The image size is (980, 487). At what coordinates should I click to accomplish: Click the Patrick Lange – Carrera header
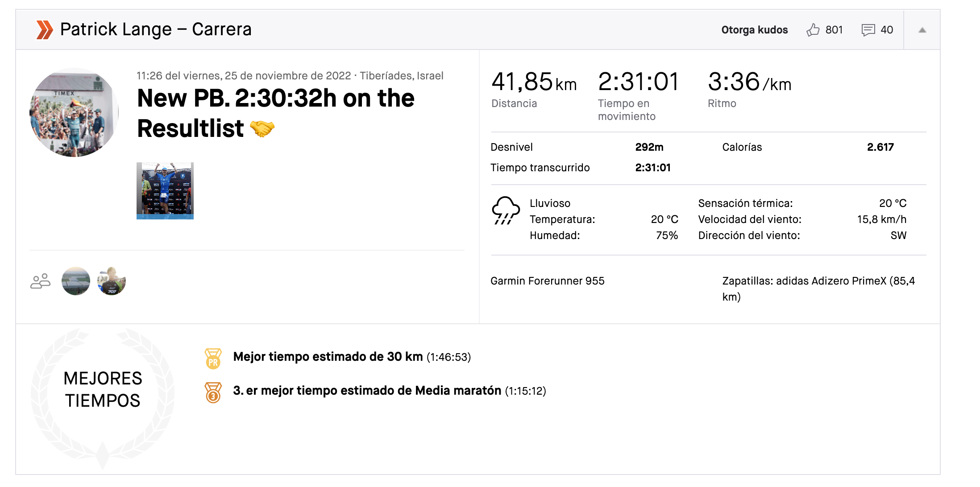(156, 29)
